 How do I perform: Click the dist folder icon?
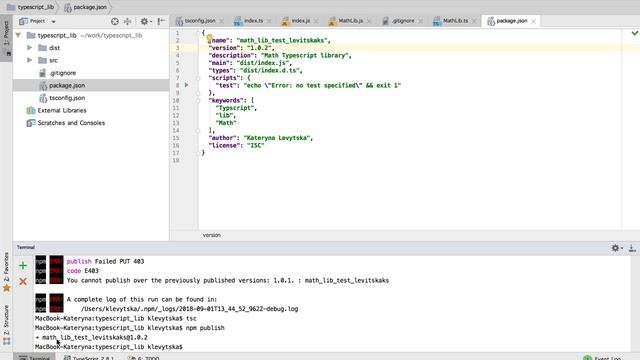[42, 48]
